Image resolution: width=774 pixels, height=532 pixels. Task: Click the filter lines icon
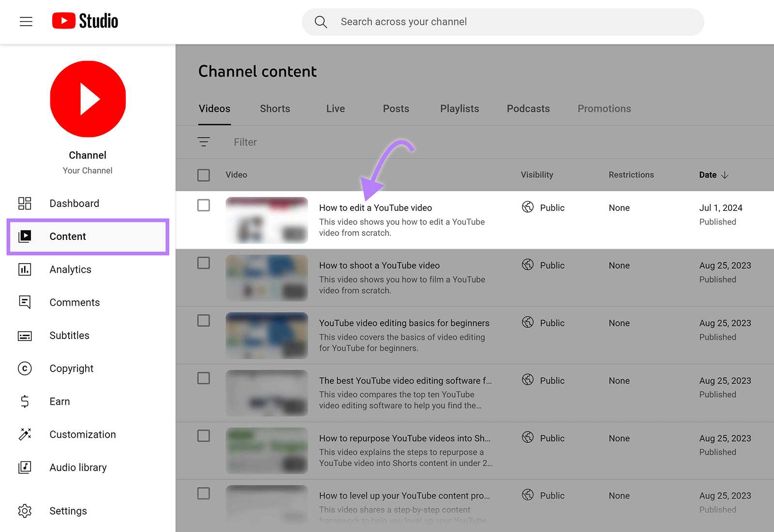pyautogui.click(x=204, y=142)
